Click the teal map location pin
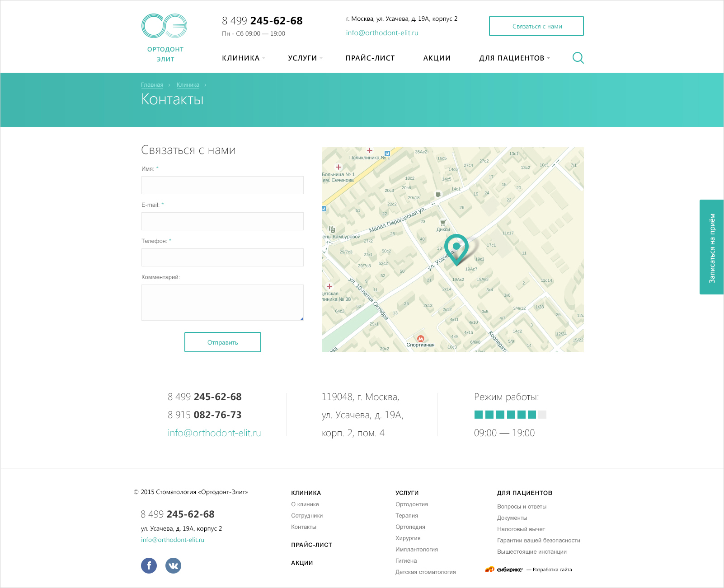 coord(456,248)
